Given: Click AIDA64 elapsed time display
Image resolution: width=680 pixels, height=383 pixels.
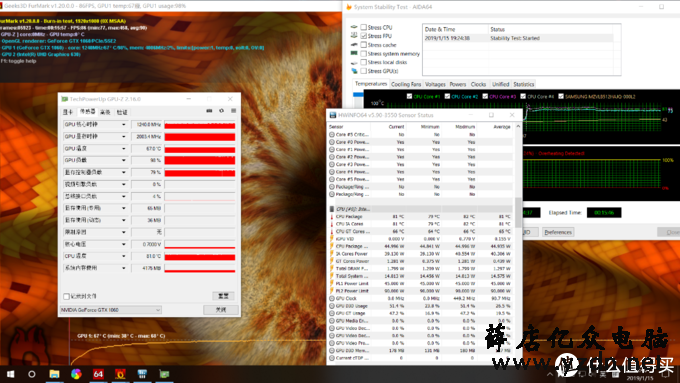Looking at the screenshot, I should [604, 213].
